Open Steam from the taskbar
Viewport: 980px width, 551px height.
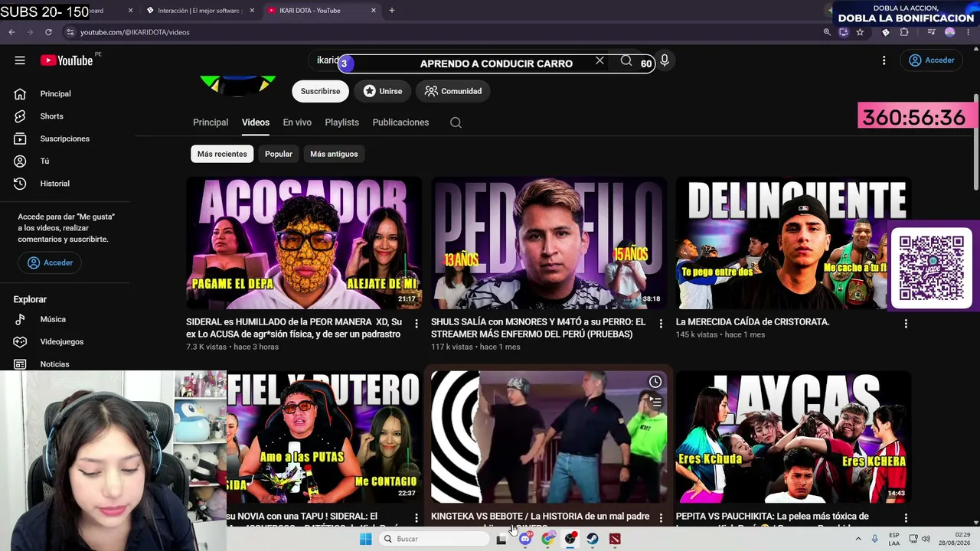pyautogui.click(x=593, y=539)
